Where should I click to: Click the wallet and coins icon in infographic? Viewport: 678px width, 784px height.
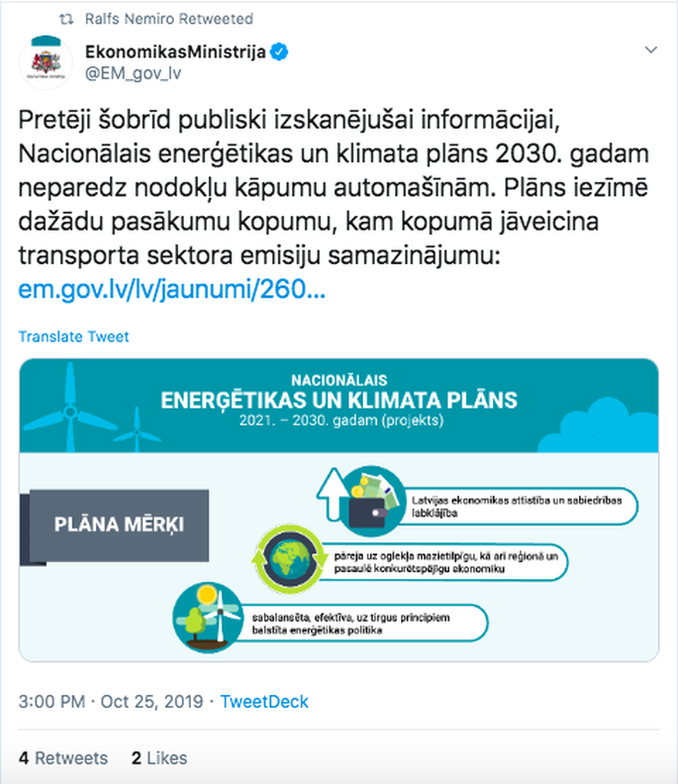click(x=371, y=501)
